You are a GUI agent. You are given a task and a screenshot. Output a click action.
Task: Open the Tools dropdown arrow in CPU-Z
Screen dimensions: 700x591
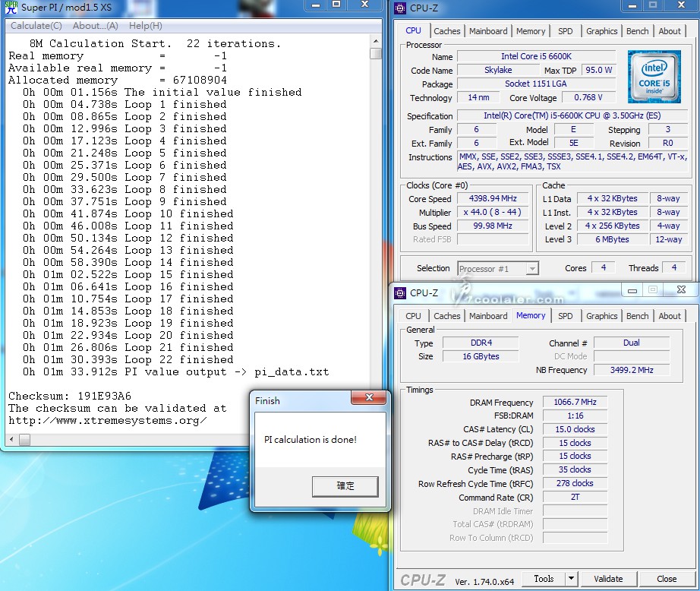tap(571, 579)
